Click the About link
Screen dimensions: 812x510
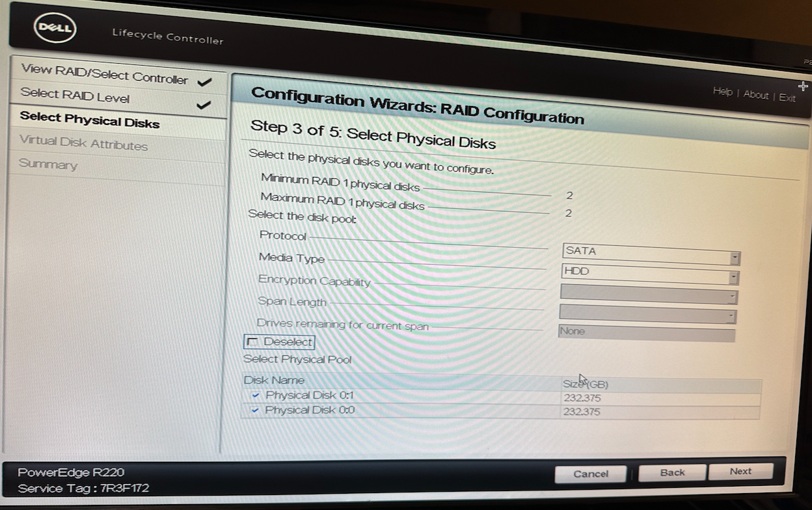[755, 95]
